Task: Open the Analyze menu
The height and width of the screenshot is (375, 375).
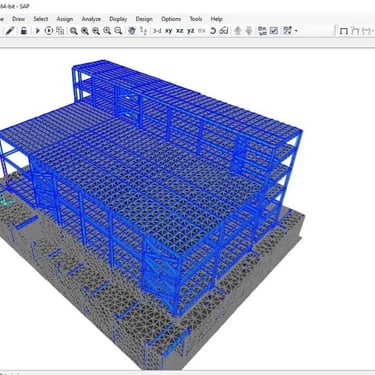Action: pos(91,19)
